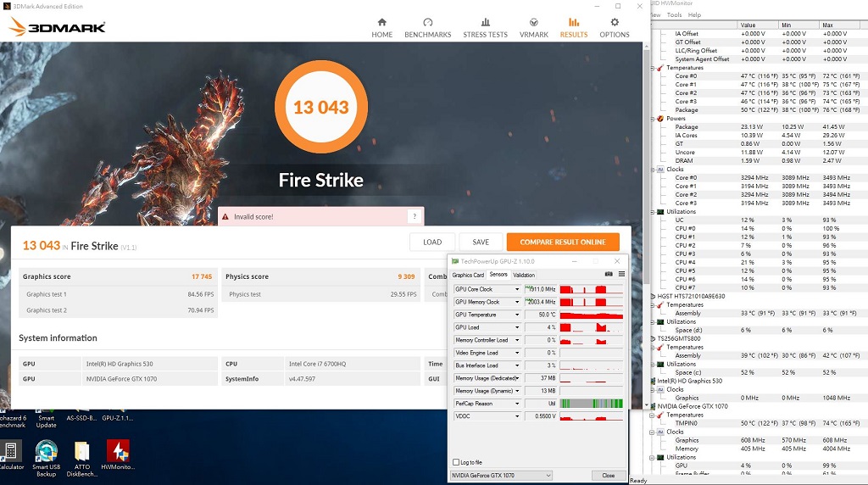
Task: Collapse the Intel(R) HD Graphics 530 node
Action: (653, 381)
